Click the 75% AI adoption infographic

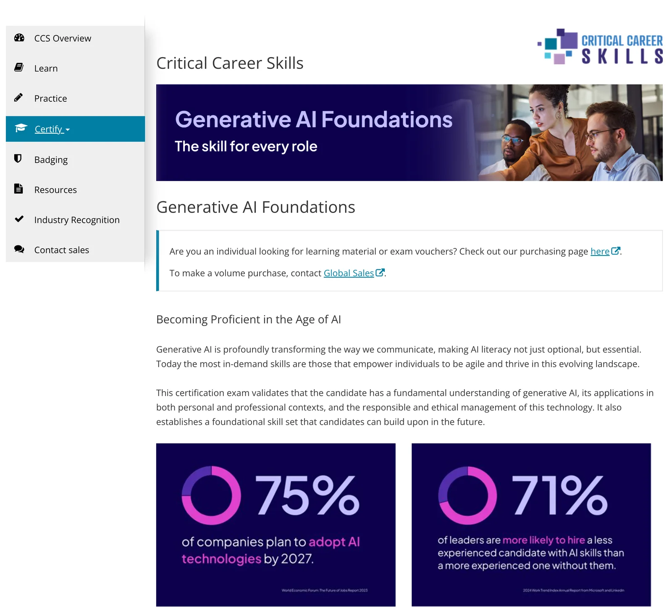(276, 524)
